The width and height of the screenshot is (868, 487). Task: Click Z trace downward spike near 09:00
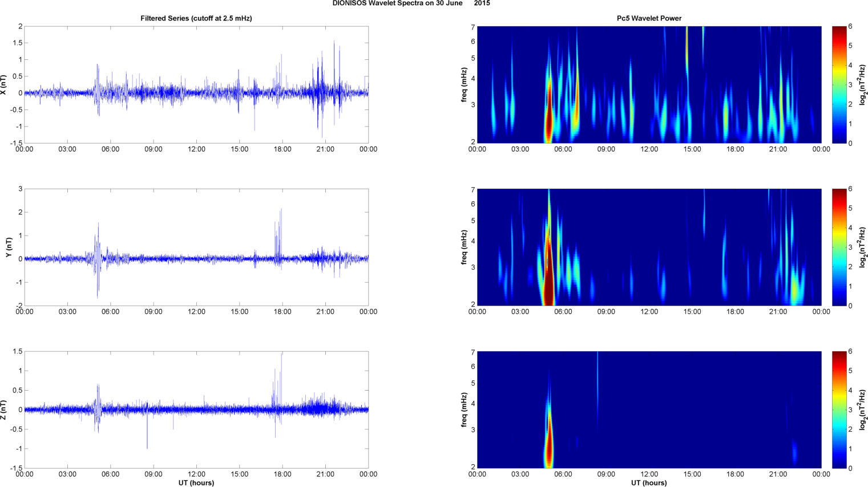coord(147,431)
